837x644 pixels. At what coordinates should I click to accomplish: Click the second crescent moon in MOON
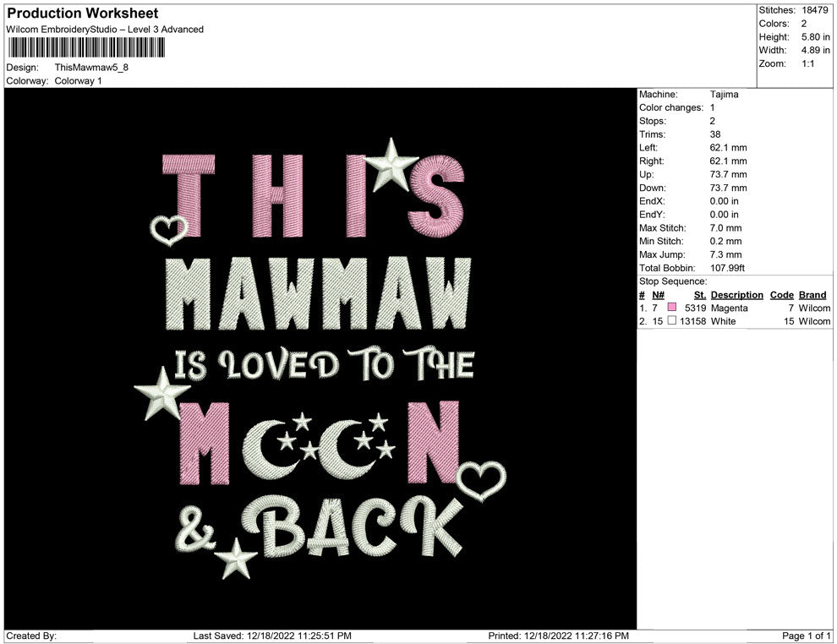(346, 450)
